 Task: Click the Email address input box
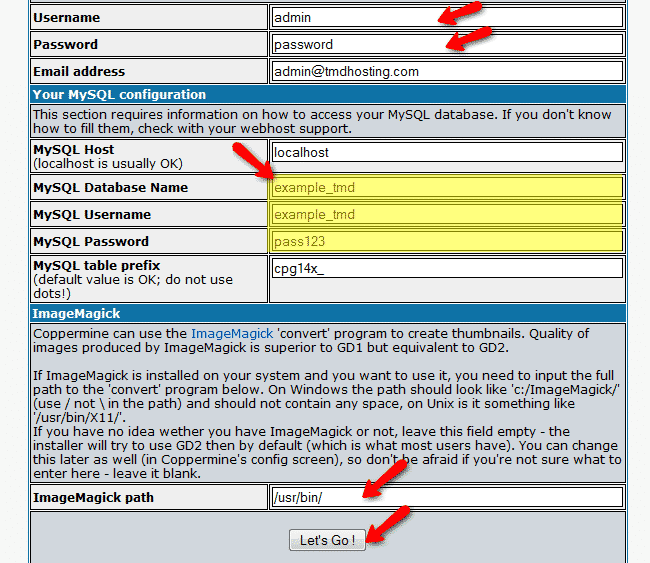[446, 72]
